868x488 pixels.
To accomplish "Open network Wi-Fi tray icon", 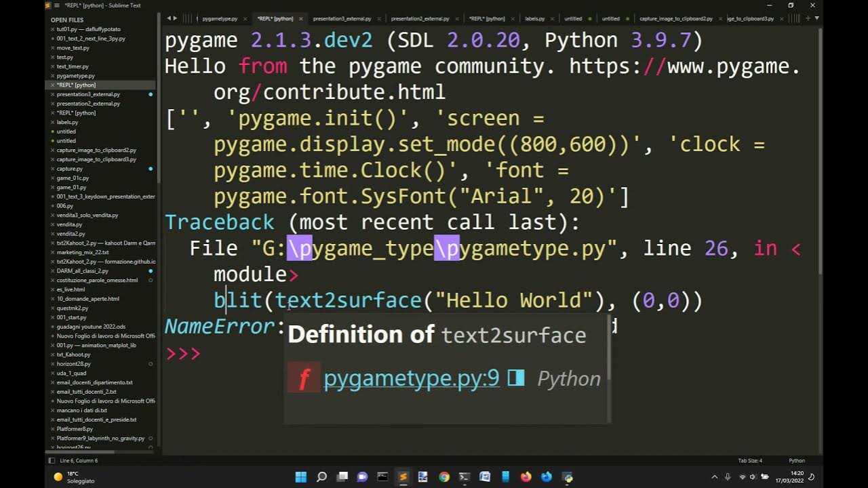I will (x=742, y=476).
